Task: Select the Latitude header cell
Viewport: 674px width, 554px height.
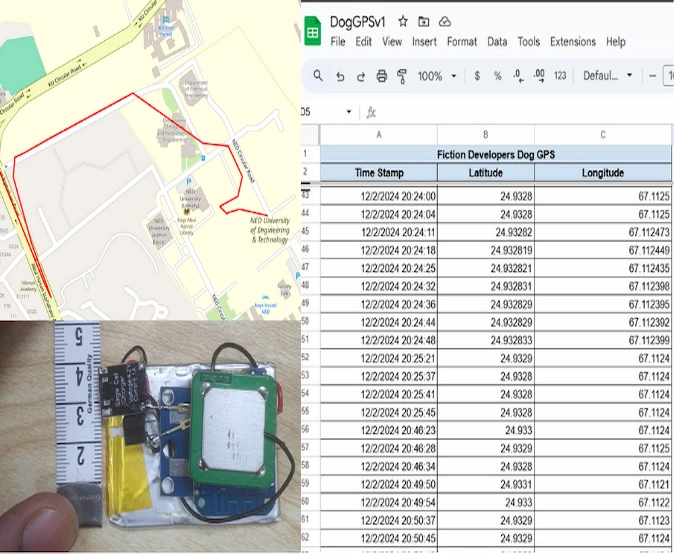Action: pos(486,173)
